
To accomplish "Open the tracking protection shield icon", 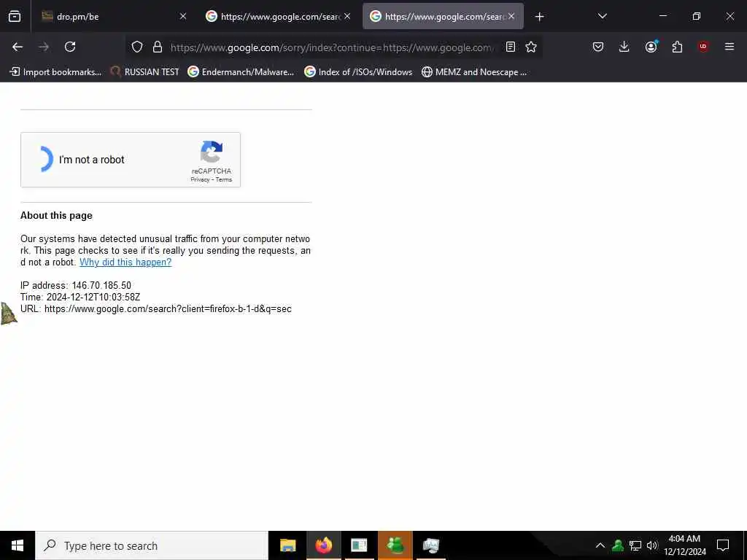I will (x=137, y=47).
